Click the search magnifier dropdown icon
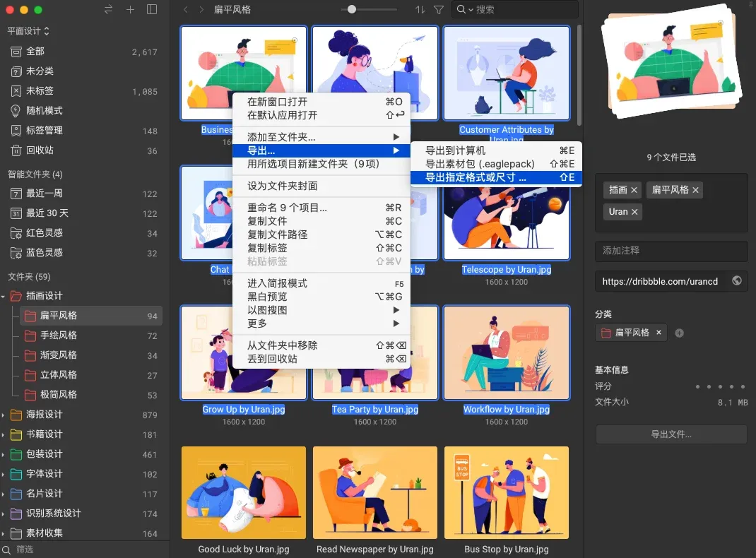Viewport: 756px width, 558px height. [464, 9]
